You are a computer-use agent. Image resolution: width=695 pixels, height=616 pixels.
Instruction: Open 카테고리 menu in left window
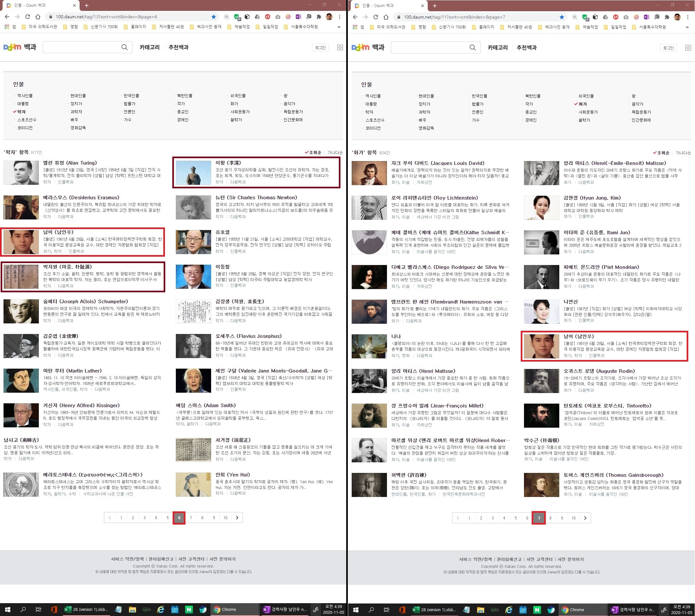[x=149, y=47]
